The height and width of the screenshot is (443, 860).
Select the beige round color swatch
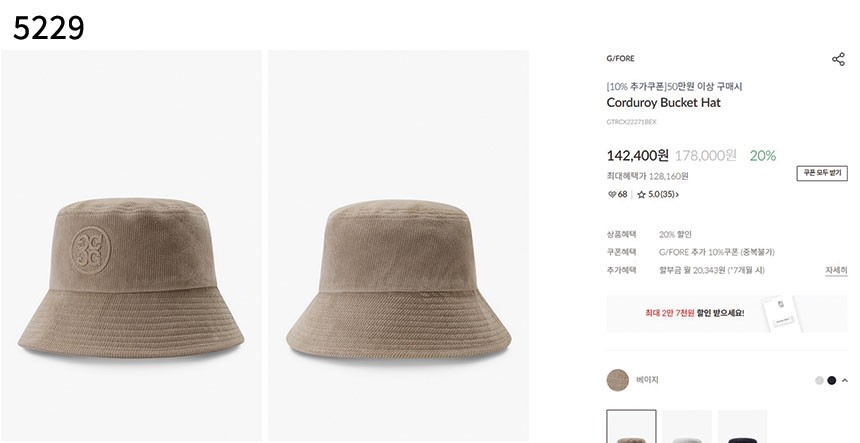618,380
